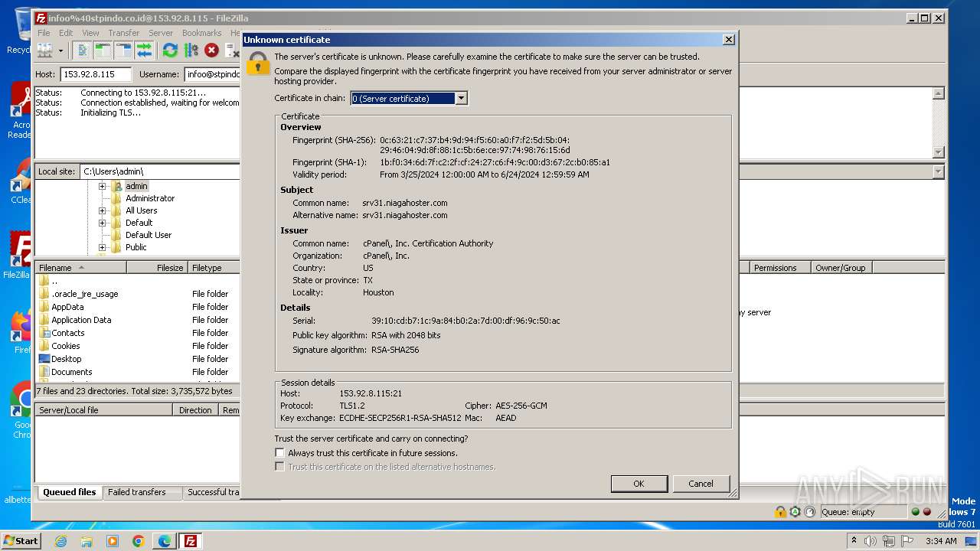Select the Cookies folder in file list
This screenshot has height=551, width=980.
(65, 346)
